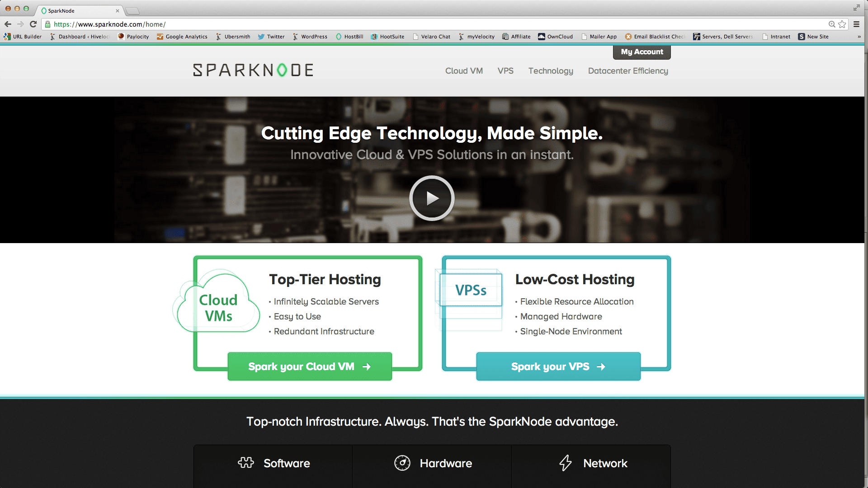
Task: Bookmark page with the star icon
Action: click(842, 24)
